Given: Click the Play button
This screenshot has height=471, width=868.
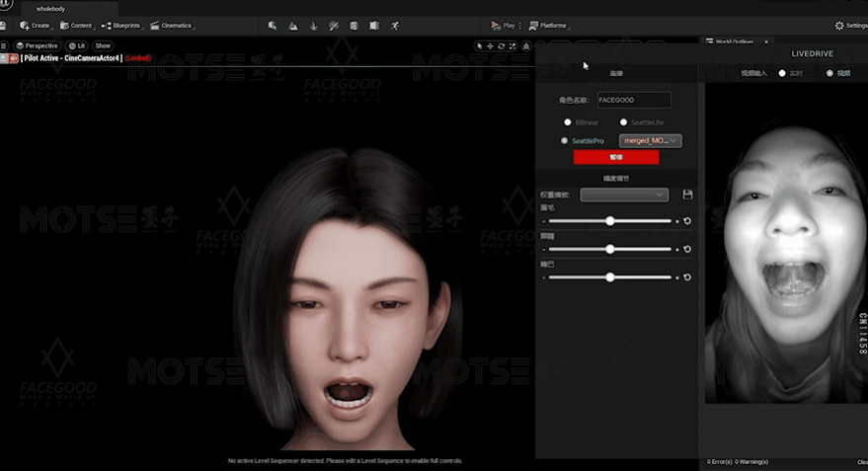Looking at the screenshot, I should [503, 26].
